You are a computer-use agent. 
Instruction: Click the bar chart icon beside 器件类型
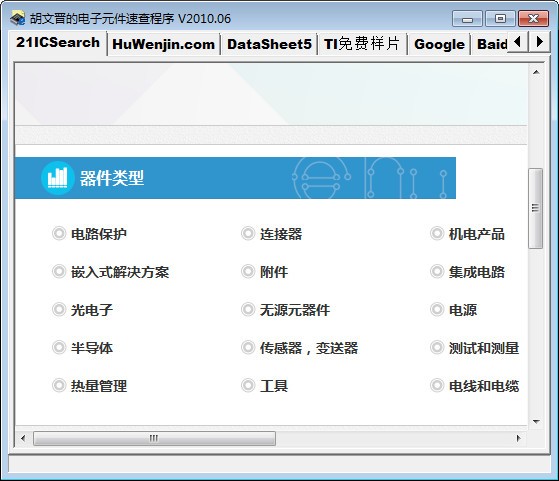click(x=58, y=178)
